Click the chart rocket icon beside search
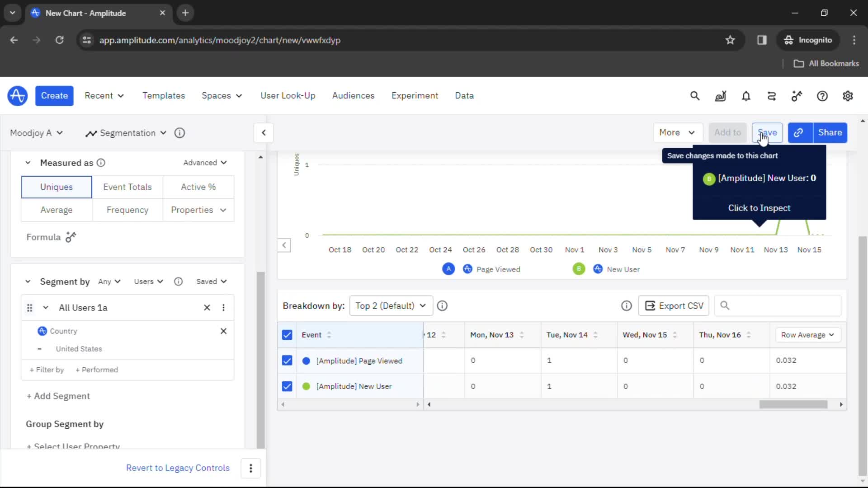 coord(720,96)
